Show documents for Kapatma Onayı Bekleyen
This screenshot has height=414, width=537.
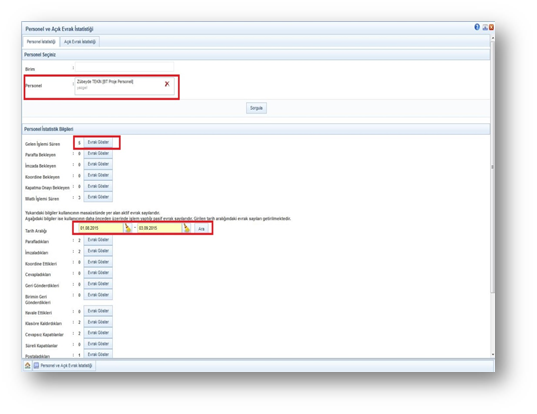(98, 186)
